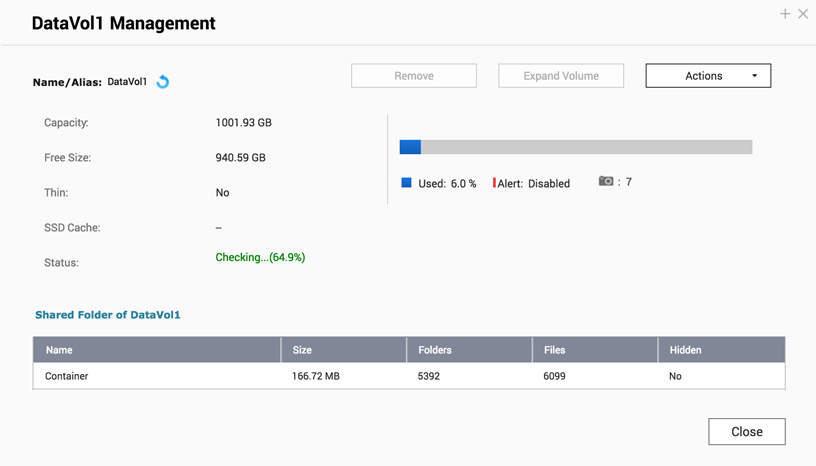Click the Close button
This screenshot has width=816, height=466.
(x=747, y=432)
